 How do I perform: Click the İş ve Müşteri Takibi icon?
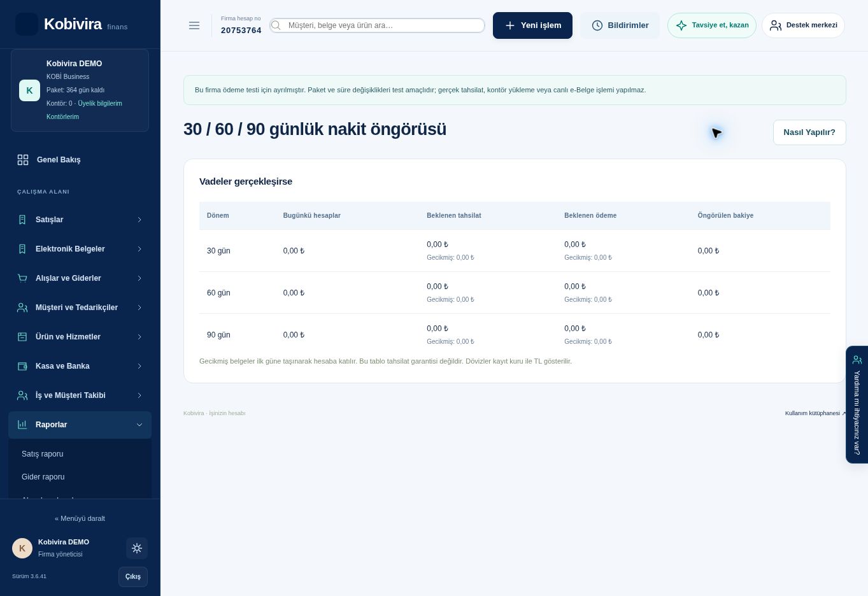tap(22, 395)
